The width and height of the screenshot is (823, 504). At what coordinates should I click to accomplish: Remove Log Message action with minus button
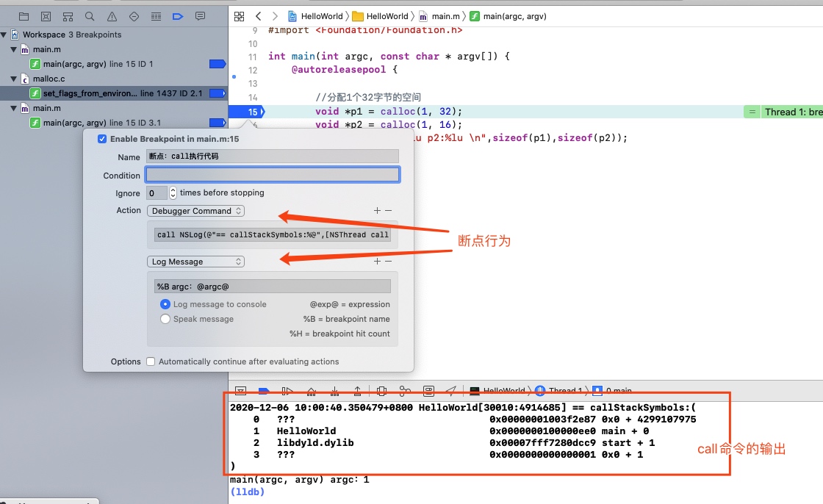(x=389, y=262)
